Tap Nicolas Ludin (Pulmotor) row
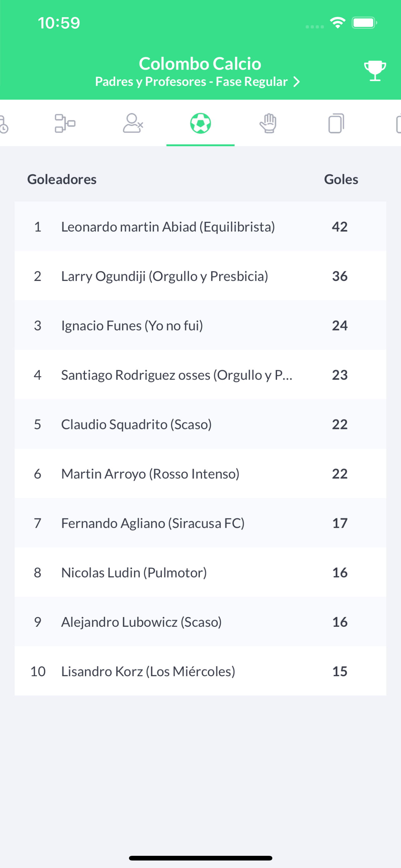This screenshot has height=868, width=401. click(200, 572)
